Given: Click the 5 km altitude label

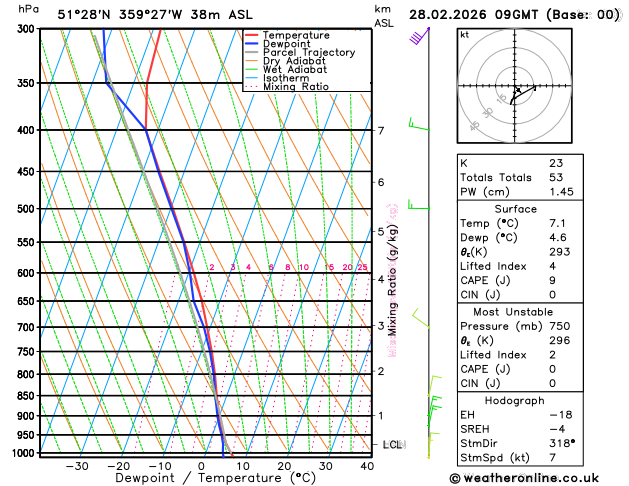Looking at the screenshot, I should click(381, 231).
